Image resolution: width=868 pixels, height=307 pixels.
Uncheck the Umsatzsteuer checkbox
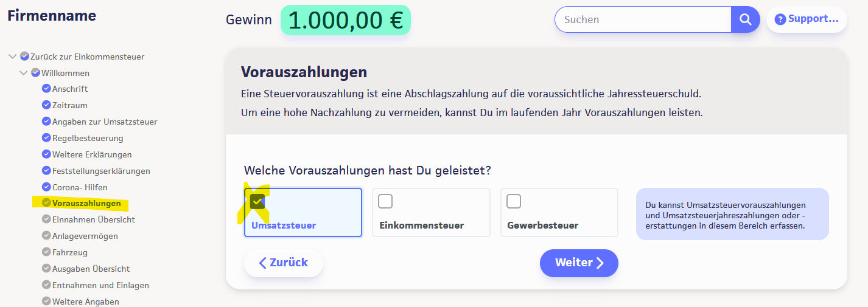(x=257, y=201)
